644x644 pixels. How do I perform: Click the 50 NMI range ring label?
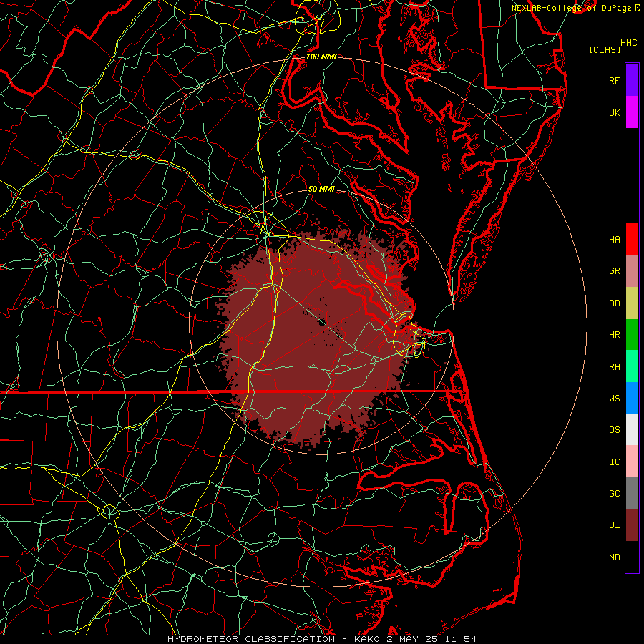(x=321, y=189)
